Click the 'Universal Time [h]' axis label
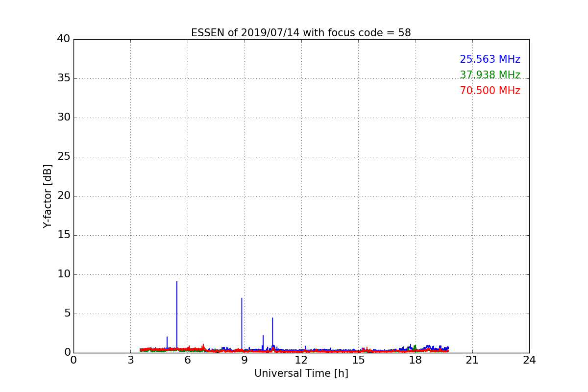Screen dimensions: 588x392 point(301,373)
